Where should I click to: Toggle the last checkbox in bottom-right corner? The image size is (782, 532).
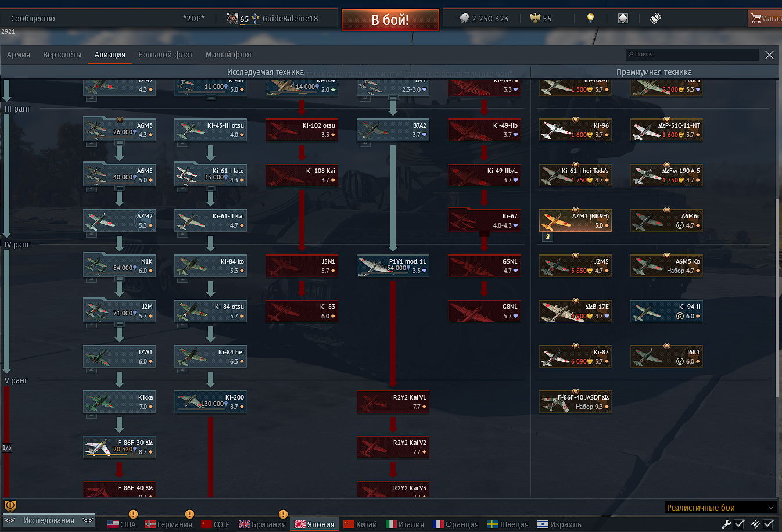768,524
